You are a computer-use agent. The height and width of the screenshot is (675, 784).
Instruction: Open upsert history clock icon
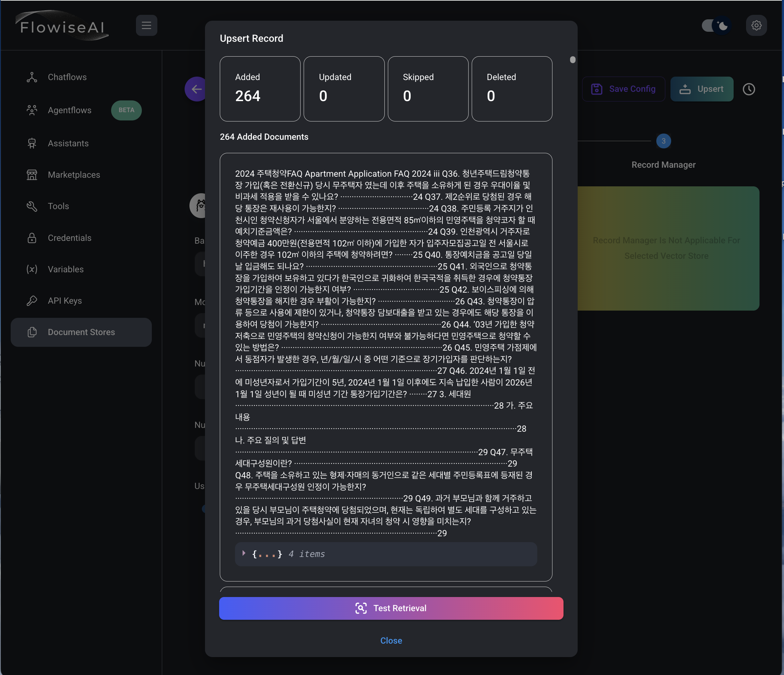[x=748, y=89]
